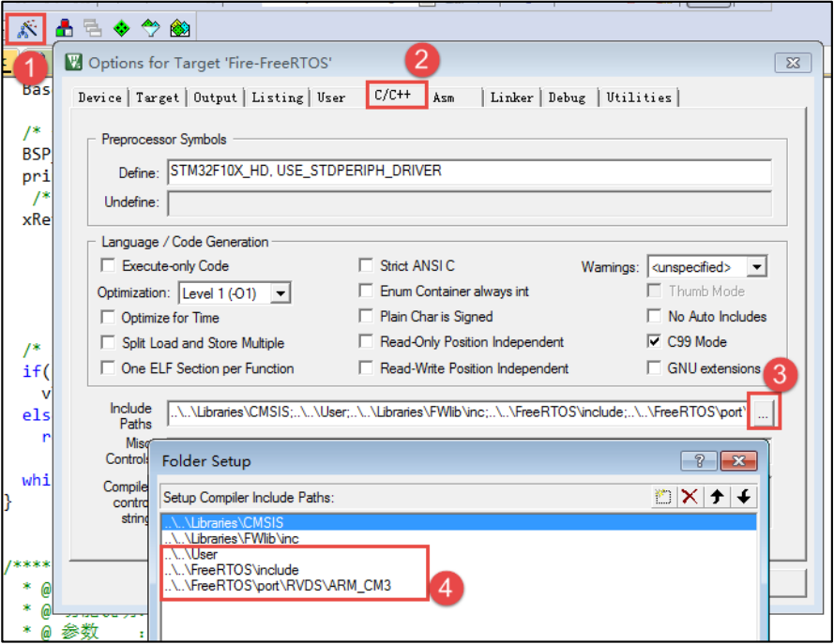Enable Plain Char is Signed
The width and height of the screenshot is (834, 644).
(x=366, y=316)
